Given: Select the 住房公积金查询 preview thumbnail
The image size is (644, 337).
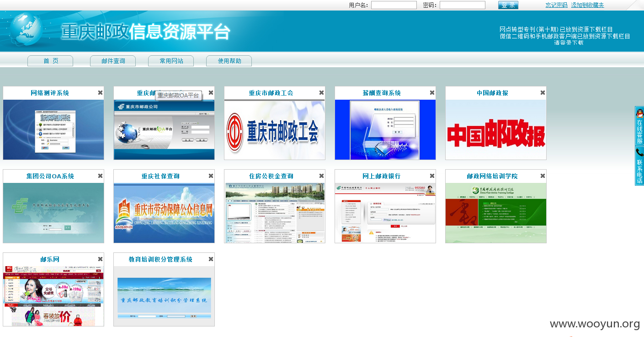Looking at the screenshot, I should (275, 213).
